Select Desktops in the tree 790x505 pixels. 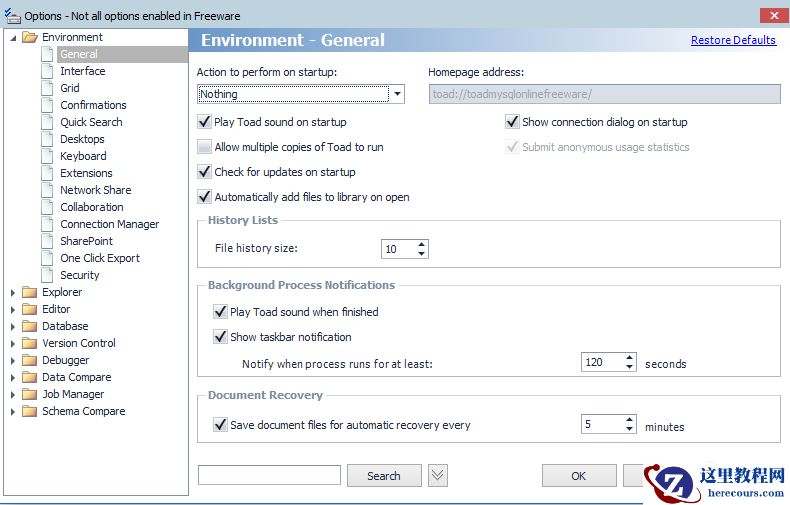(x=82, y=139)
